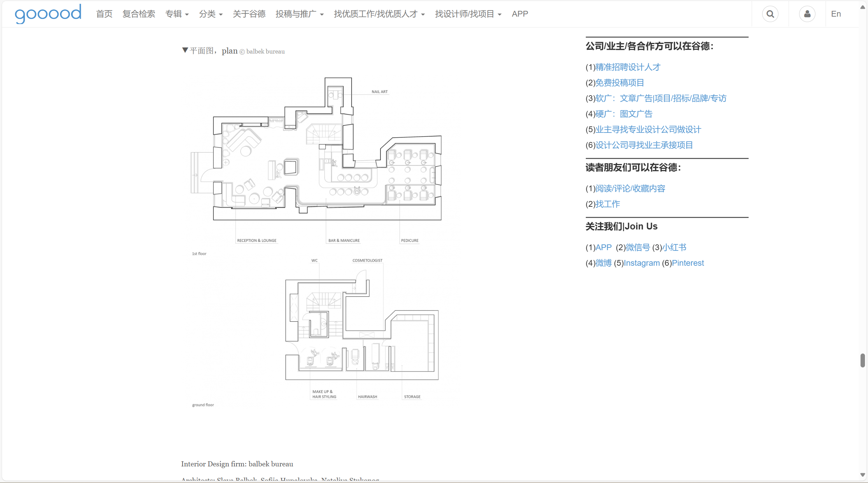
Task: Click the page vertical scrollbar thumb
Action: [x=863, y=360]
